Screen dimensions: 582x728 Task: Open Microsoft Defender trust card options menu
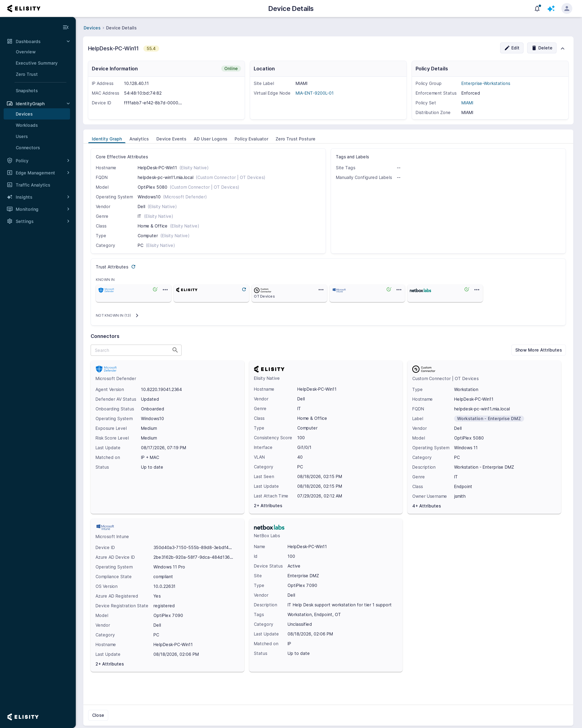165,290
